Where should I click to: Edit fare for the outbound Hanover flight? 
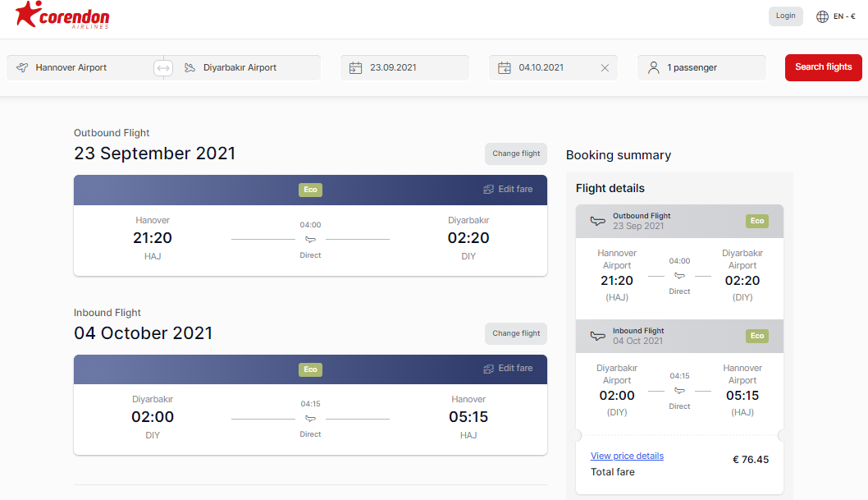508,190
